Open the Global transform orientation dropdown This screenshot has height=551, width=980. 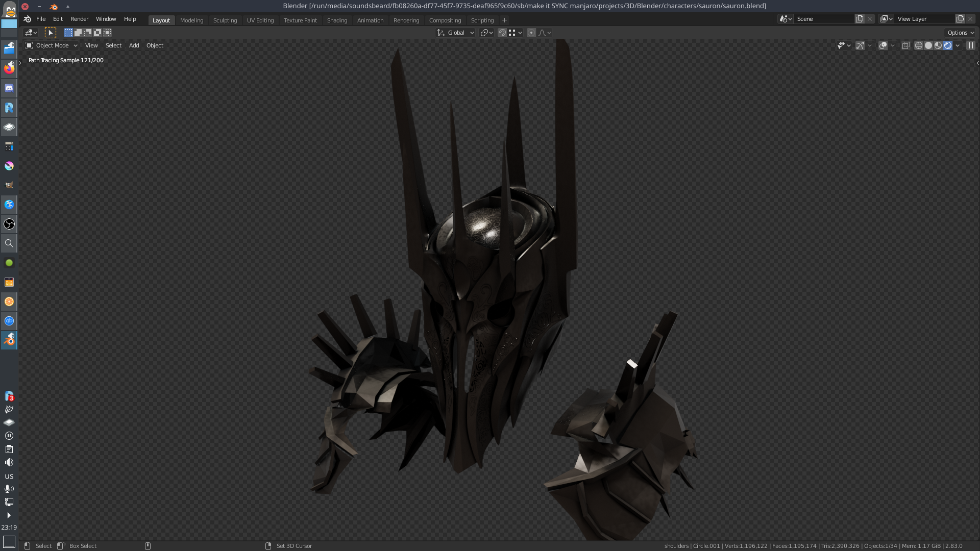(456, 33)
